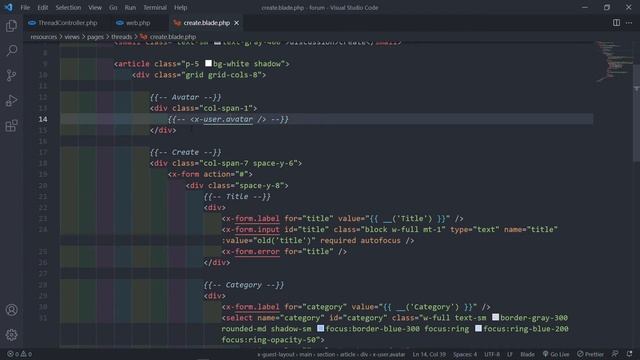The height and width of the screenshot is (360, 640).
Task: Click the code minimap
Action: pos(614,61)
